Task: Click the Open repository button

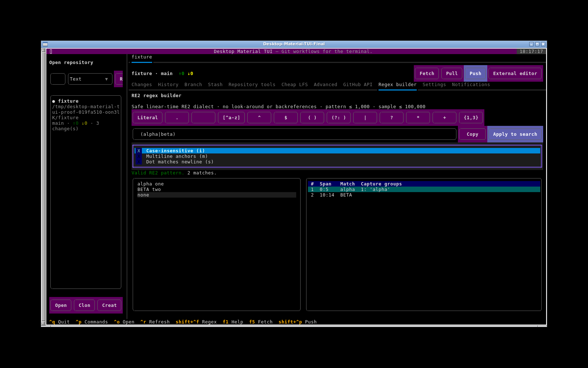Action: pyautogui.click(x=61, y=305)
